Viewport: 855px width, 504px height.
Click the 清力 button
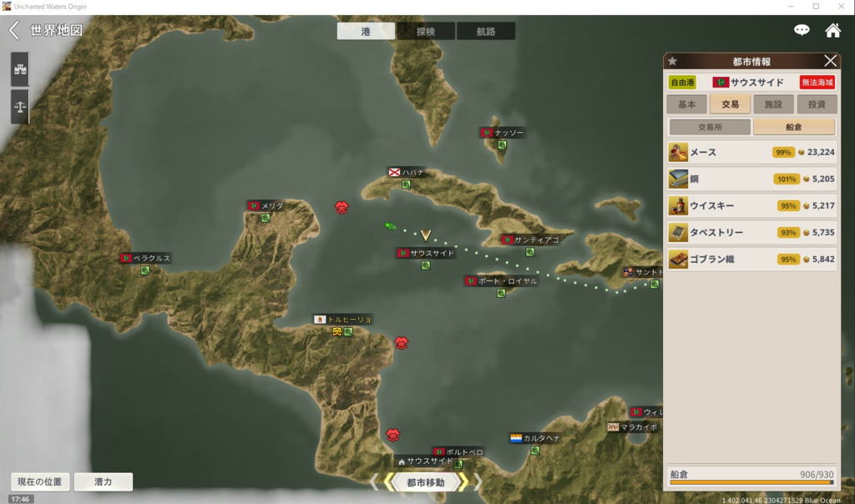coord(103,481)
